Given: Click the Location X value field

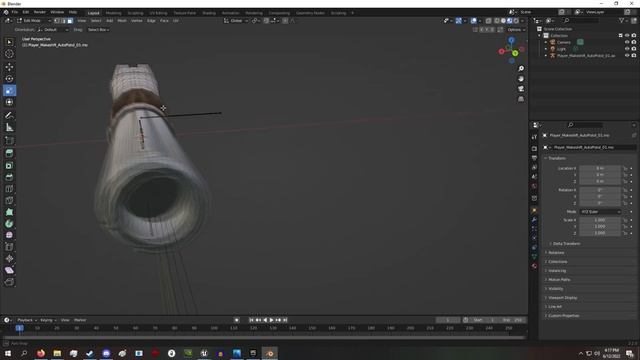Looking at the screenshot, I should tap(600, 168).
